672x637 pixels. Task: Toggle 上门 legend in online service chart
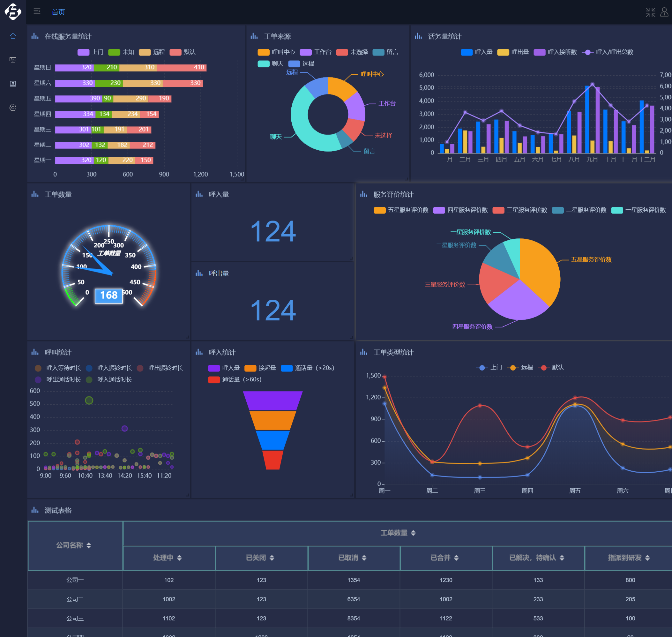90,52
